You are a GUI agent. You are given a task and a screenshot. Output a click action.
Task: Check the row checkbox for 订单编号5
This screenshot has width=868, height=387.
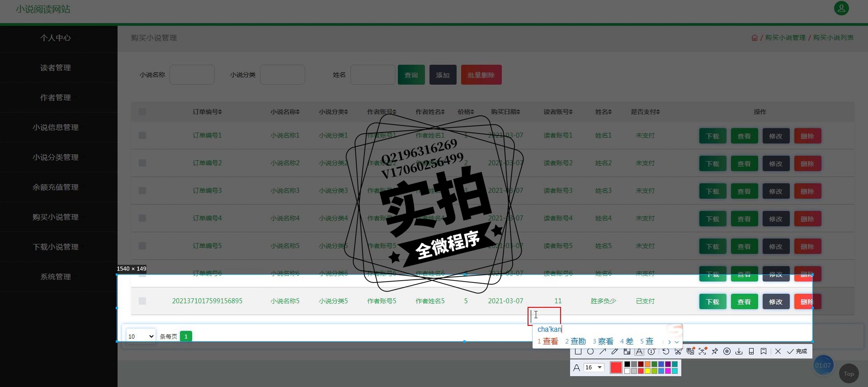tap(142, 246)
